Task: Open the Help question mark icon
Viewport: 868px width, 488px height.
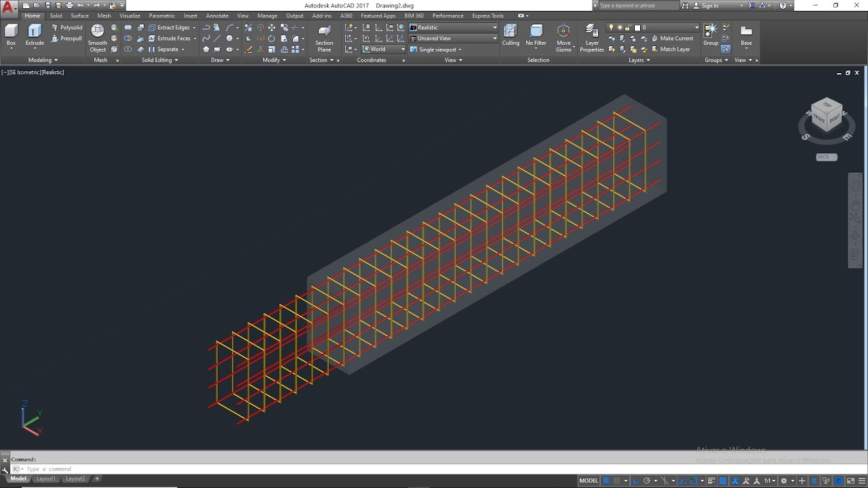Action: tap(783, 5)
